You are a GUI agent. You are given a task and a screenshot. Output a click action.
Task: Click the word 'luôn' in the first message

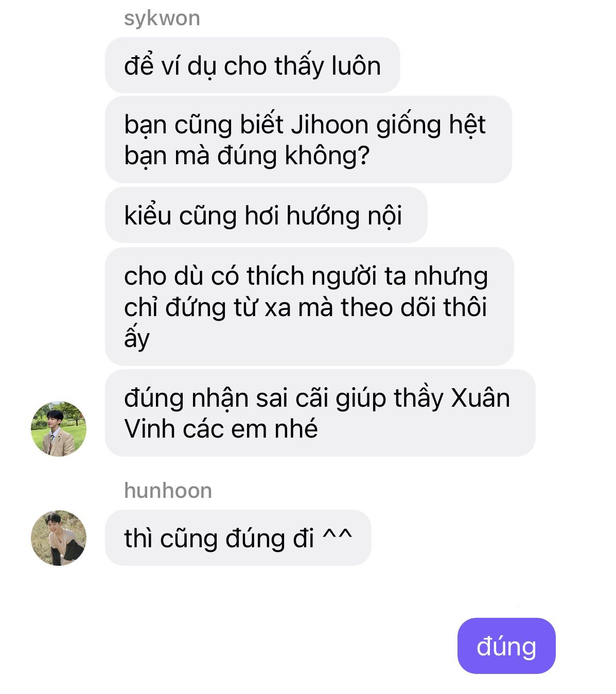[x=356, y=66]
